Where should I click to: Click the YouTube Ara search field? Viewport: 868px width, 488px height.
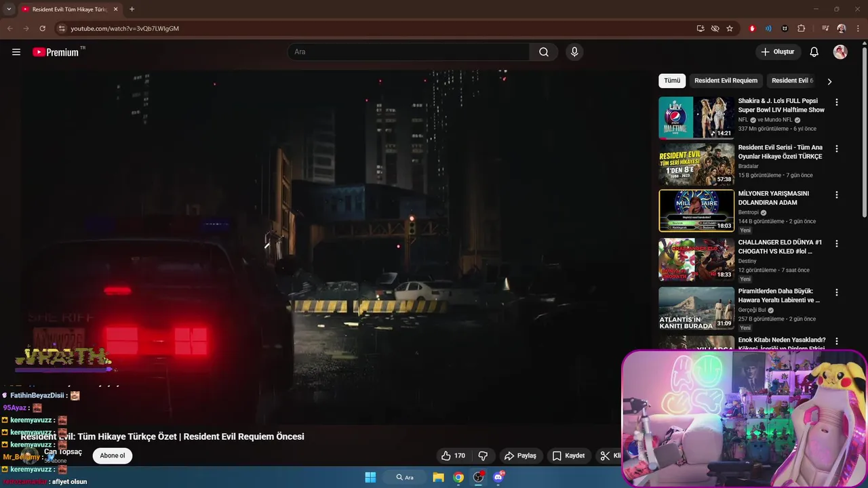coord(409,52)
